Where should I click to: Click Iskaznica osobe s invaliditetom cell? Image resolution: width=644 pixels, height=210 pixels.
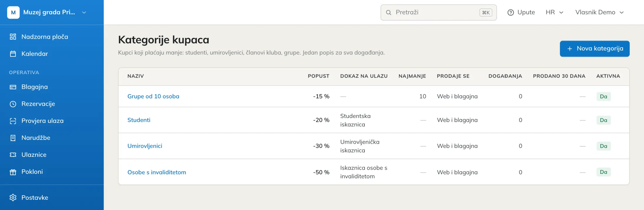coord(364,172)
